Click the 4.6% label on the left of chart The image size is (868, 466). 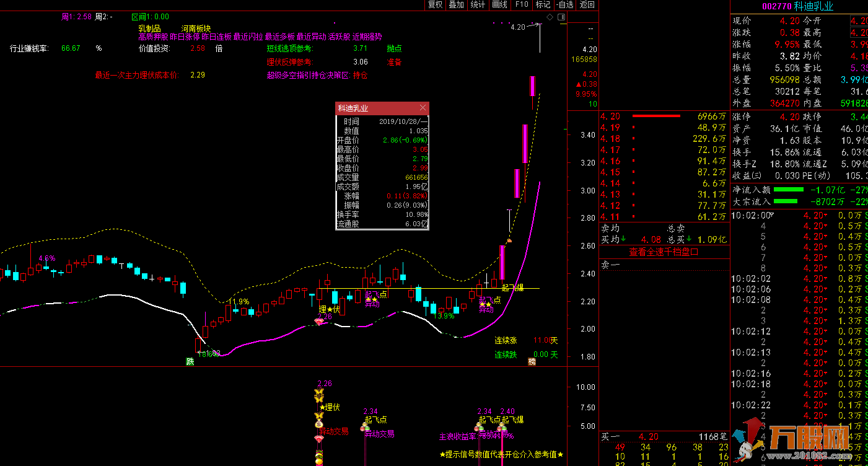(x=47, y=258)
